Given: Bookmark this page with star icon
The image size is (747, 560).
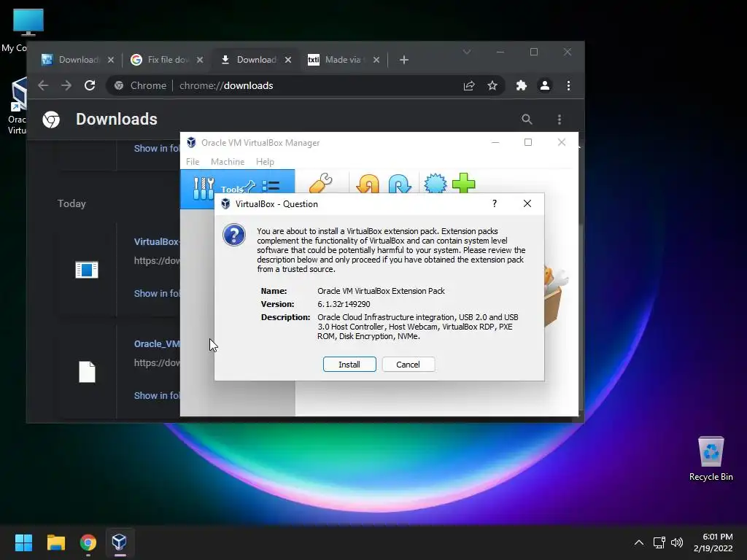Looking at the screenshot, I should (492, 85).
